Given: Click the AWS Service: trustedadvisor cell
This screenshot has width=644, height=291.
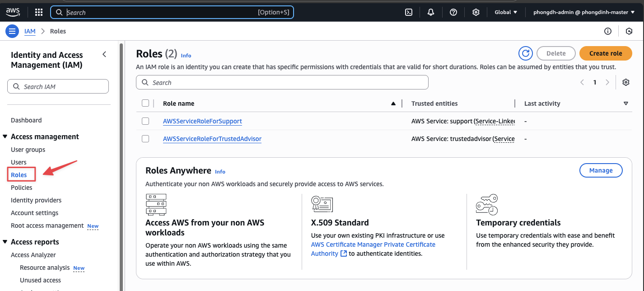Looking at the screenshot, I should pyautogui.click(x=463, y=139).
